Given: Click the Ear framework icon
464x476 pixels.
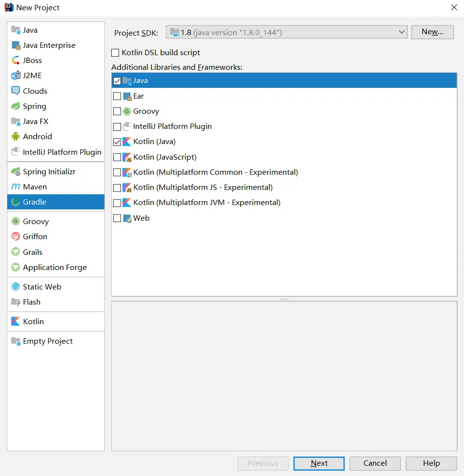Looking at the screenshot, I should (x=127, y=97).
